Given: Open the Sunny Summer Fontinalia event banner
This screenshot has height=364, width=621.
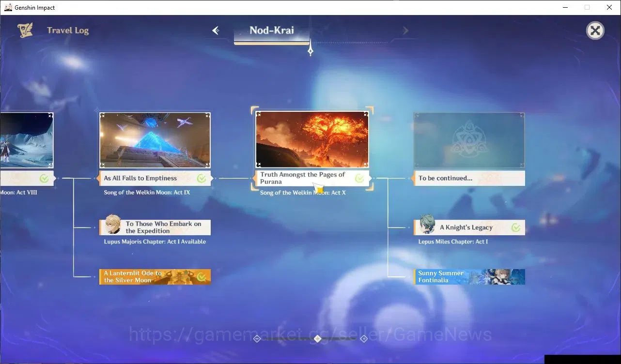Looking at the screenshot, I should [x=469, y=277].
